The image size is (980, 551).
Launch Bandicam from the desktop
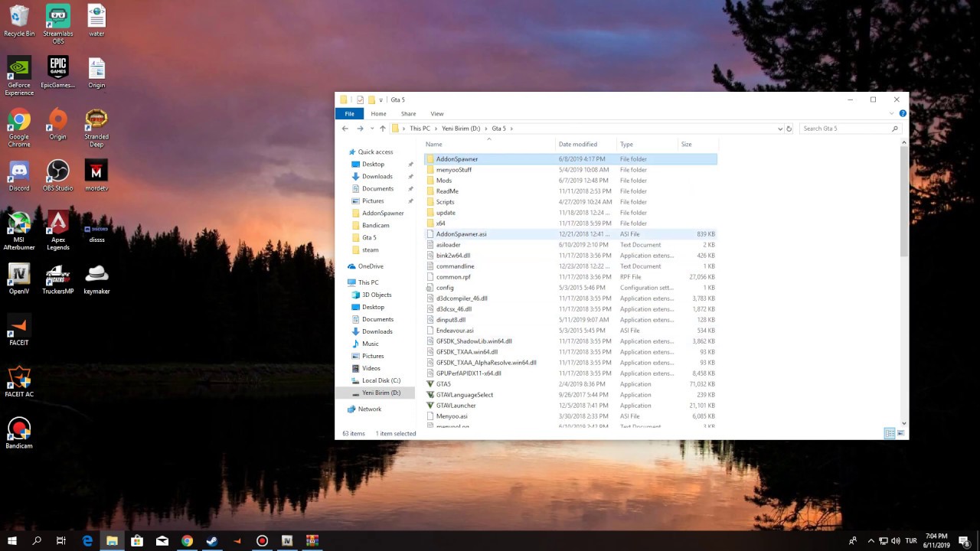click(x=19, y=433)
